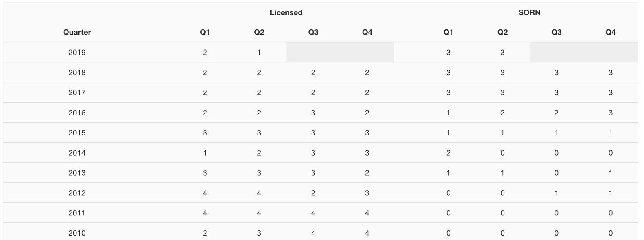Select the Q2 header under SORN
The width and height of the screenshot is (644, 240).
coord(502,32)
